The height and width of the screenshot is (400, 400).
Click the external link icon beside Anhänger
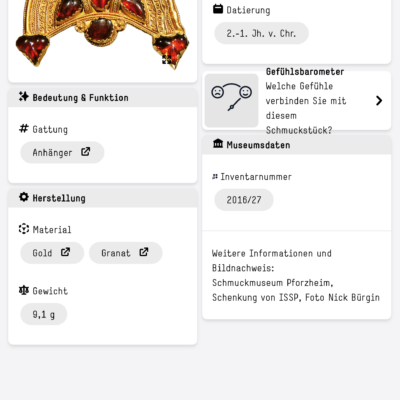tap(86, 152)
